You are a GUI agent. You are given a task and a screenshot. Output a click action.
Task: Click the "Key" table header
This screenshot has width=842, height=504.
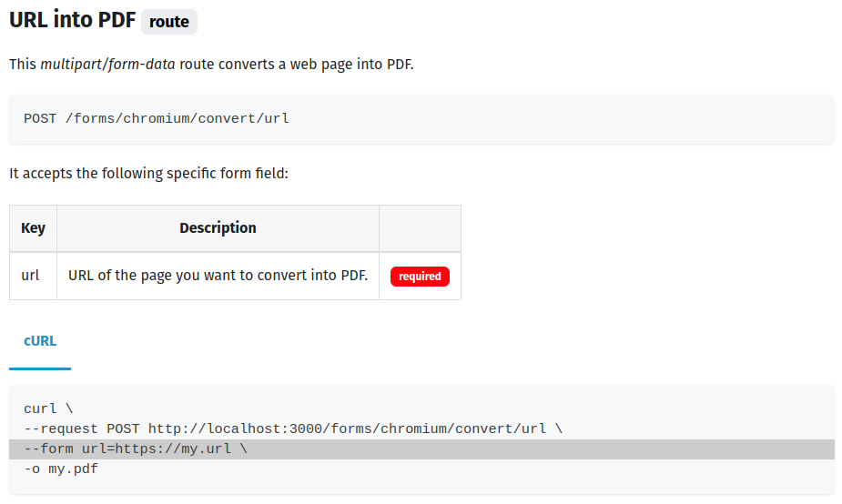(33, 228)
